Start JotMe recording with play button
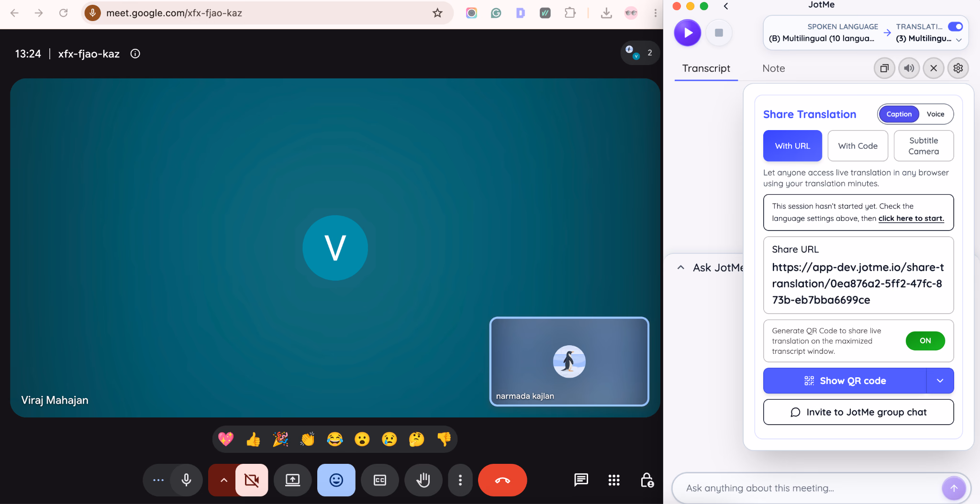Image resolution: width=980 pixels, height=504 pixels. click(687, 33)
